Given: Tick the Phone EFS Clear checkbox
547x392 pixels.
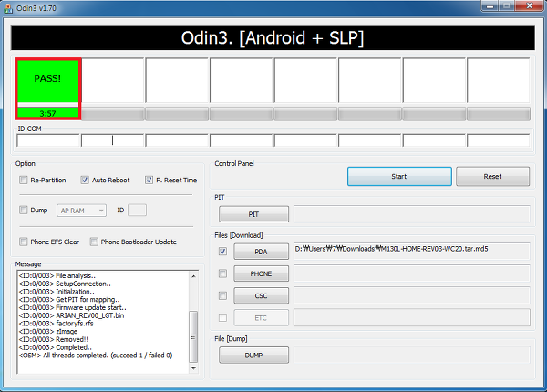Looking at the screenshot, I should tap(24, 242).
